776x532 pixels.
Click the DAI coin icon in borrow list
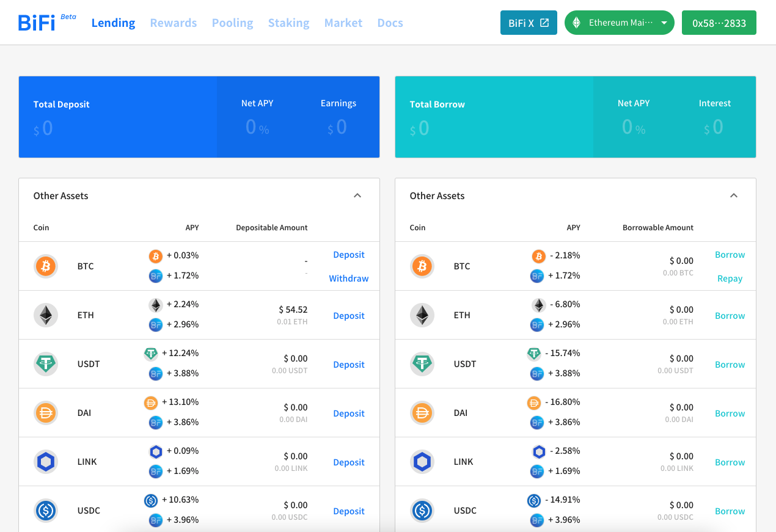422,413
